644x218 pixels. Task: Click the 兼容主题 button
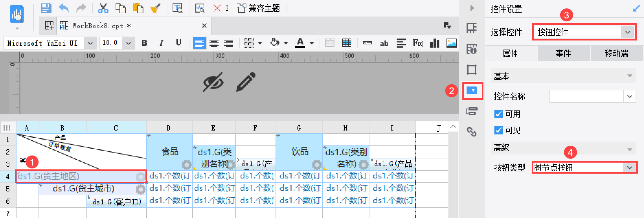coord(258,8)
